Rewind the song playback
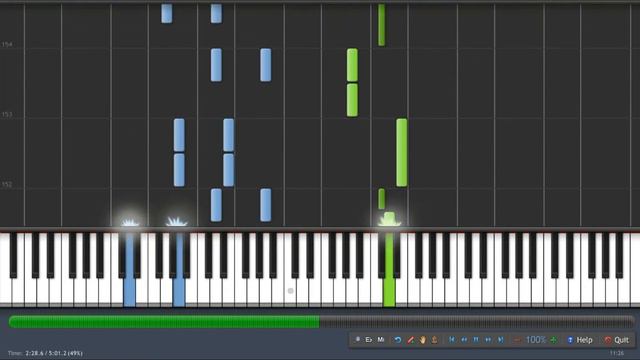Viewport: 640px width, 360px height. [x=464, y=340]
